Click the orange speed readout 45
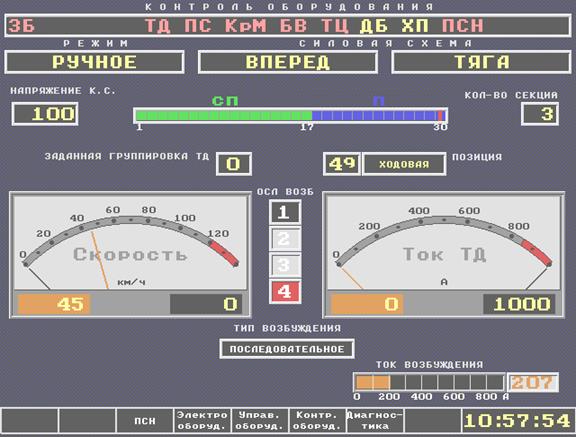The height and width of the screenshot is (437, 576). (x=54, y=304)
